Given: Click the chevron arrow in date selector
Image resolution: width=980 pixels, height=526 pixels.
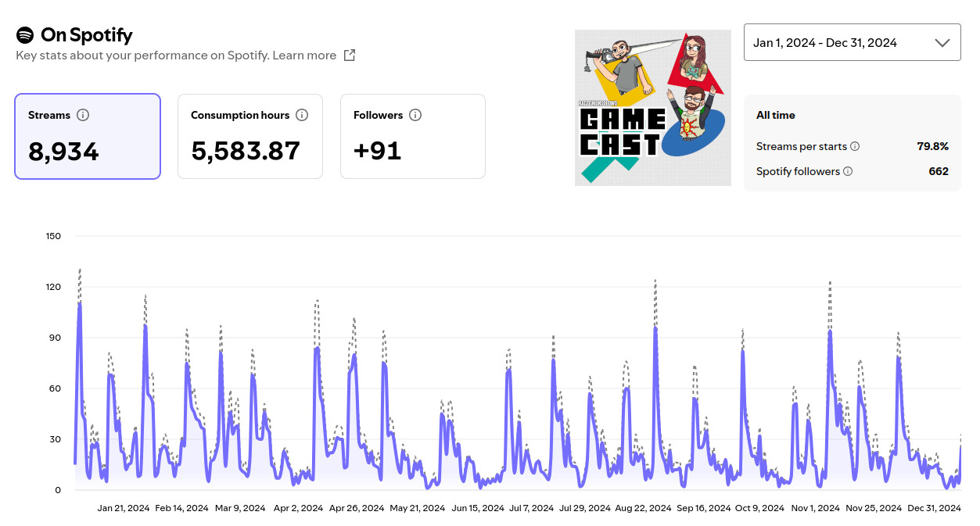Looking at the screenshot, I should [x=942, y=43].
